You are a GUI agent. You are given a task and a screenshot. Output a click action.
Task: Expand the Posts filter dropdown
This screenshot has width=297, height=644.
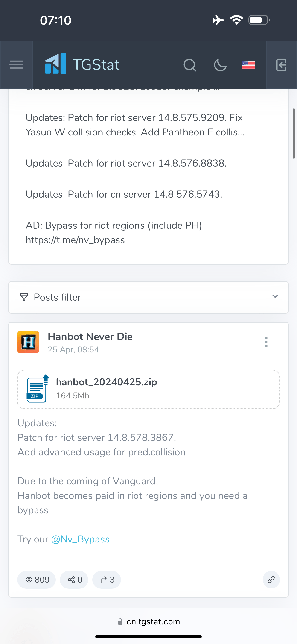(148, 297)
